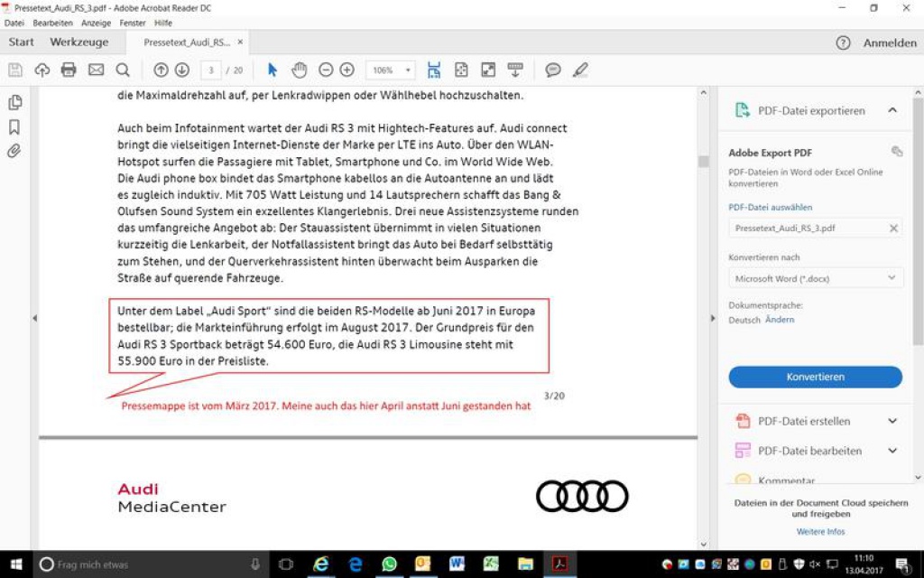This screenshot has width=924, height=578.
Task: Click the zoom out minus icon
Action: pyautogui.click(x=326, y=70)
